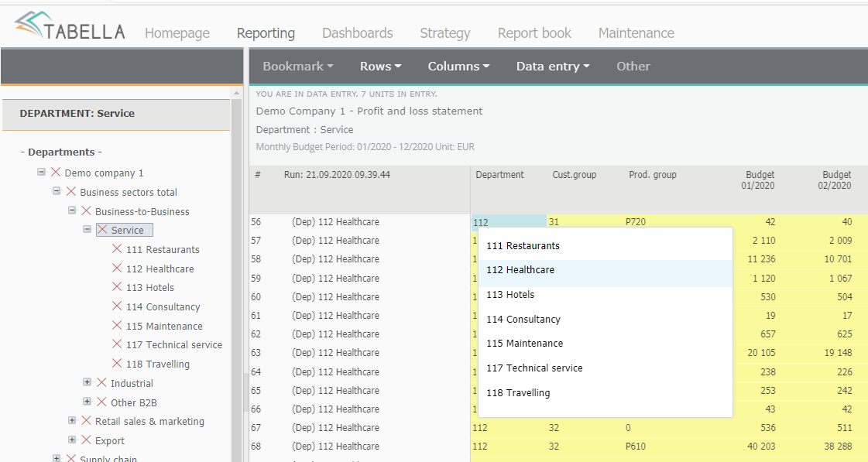Open the Dashboards tab
868x462 pixels.
tap(358, 33)
